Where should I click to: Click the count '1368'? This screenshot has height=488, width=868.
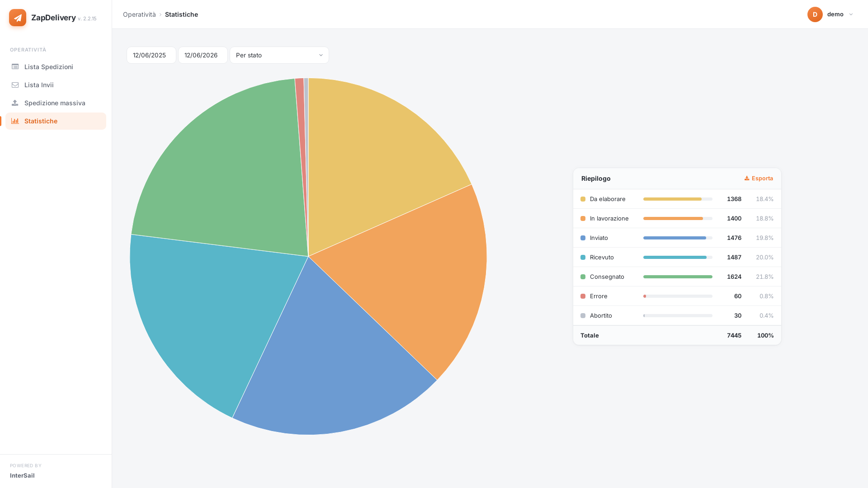pos(734,199)
